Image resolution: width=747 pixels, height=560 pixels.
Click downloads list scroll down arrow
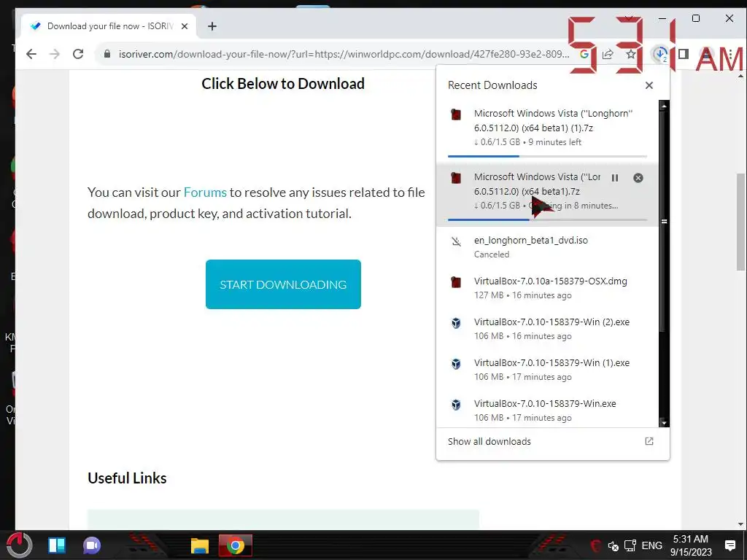point(664,422)
